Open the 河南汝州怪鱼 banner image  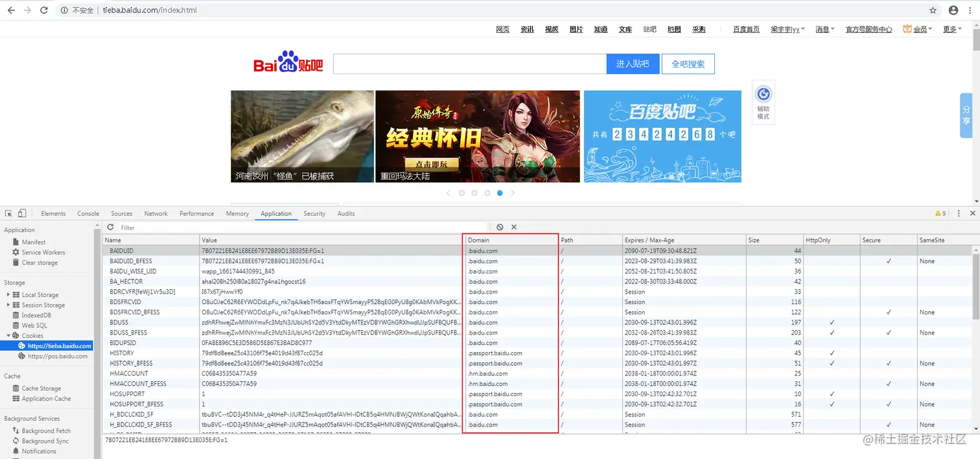tap(303, 136)
